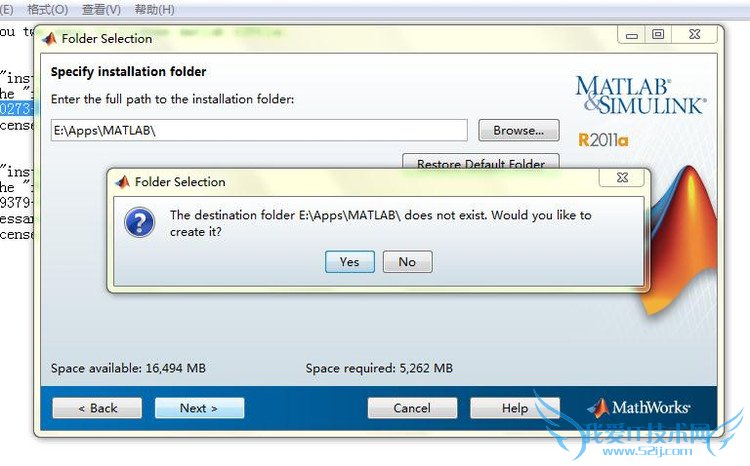This screenshot has height=466, width=750.
Task: Close the folder creation prompt dialog
Action: [622, 178]
